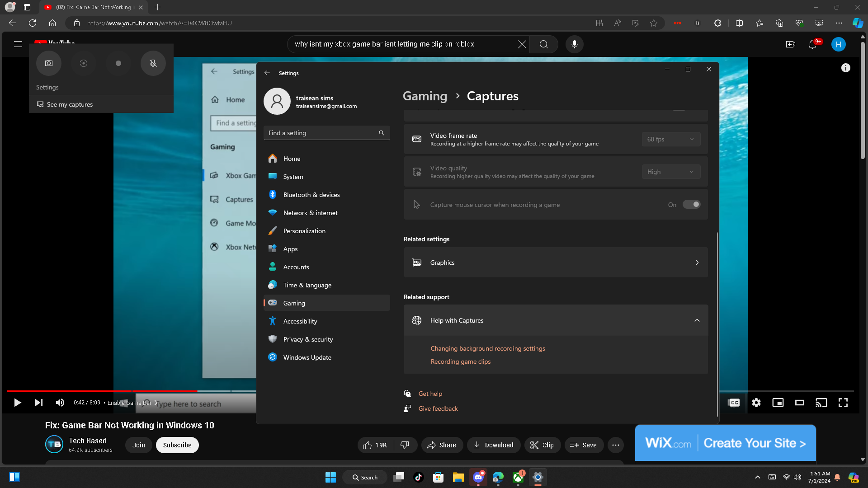
Task: Like the video
Action: click(375, 445)
